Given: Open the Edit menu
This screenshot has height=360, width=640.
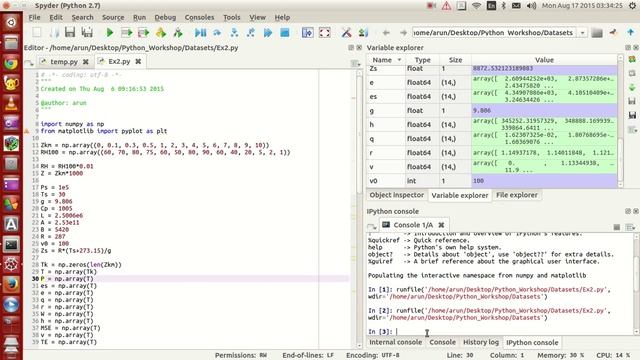Looking at the screenshot, I should click(x=56, y=17).
